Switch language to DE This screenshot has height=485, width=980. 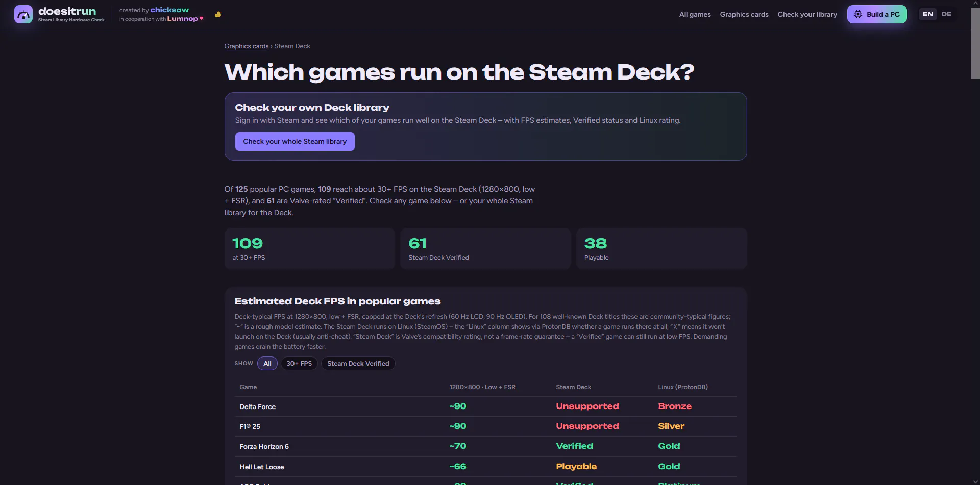[946, 14]
